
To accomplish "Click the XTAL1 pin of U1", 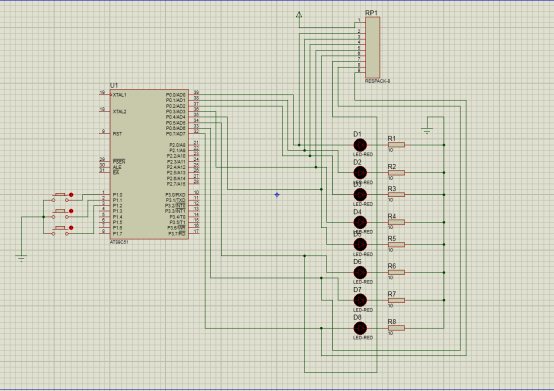I will [x=119, y=95].
